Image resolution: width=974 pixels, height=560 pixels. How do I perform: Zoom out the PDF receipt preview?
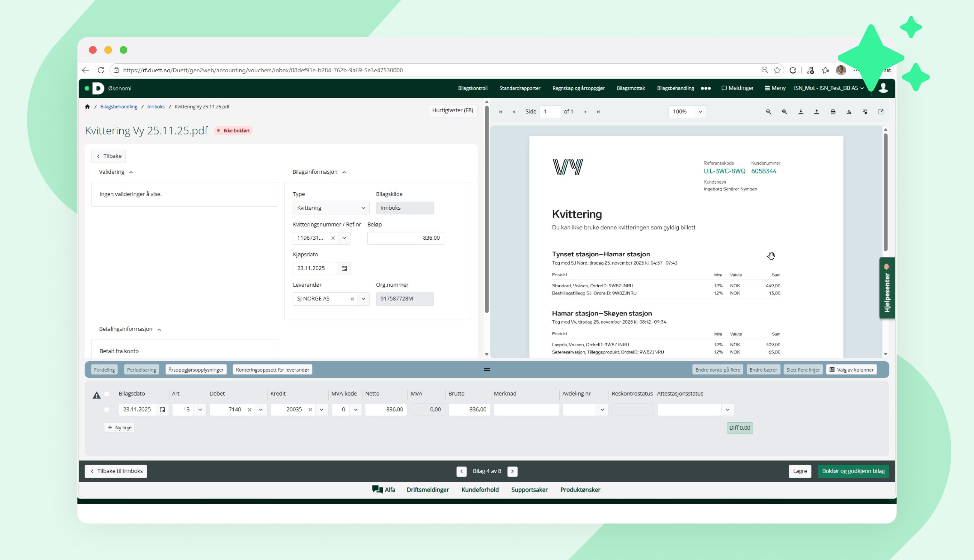click(769, 112)
